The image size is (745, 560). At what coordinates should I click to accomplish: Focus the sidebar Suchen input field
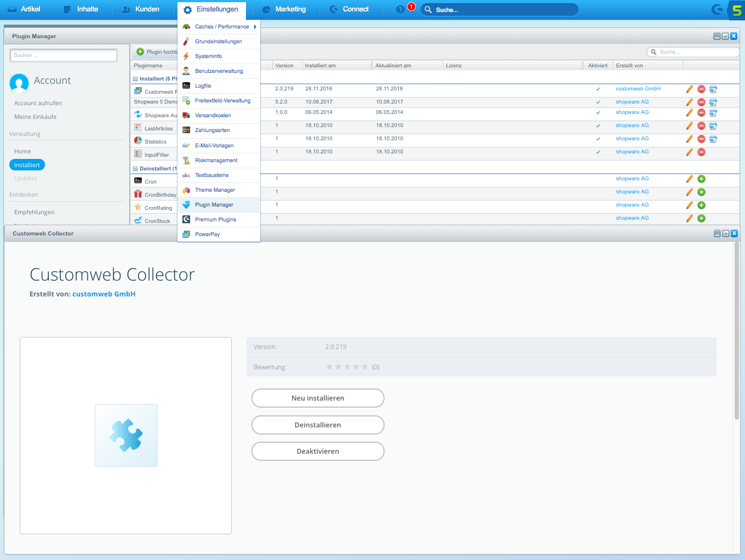tap(64, 55)
